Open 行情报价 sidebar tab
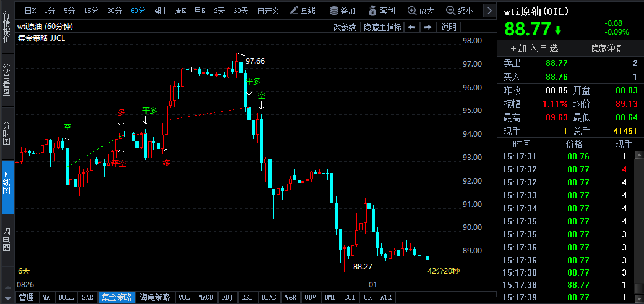Viewport: 644px width, 304px height. click(7, 27)
